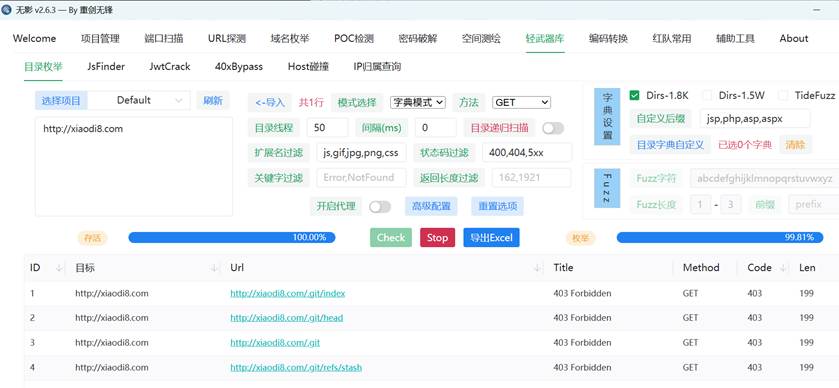
Task: Switch to 域名枚举 tab
Action: coord(290,39)
